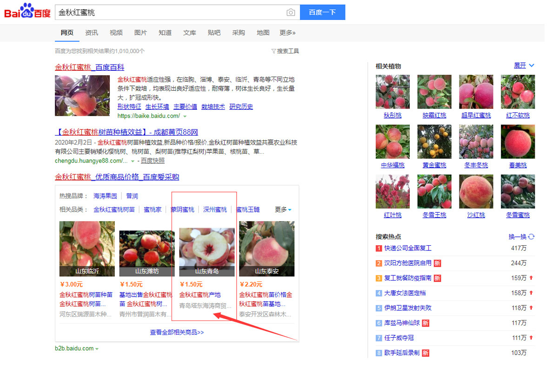The height and width of the screenshot is (392, 558).
Task: Open the 金秋红蜜桃产地 product link
Action: click(200, 295)
